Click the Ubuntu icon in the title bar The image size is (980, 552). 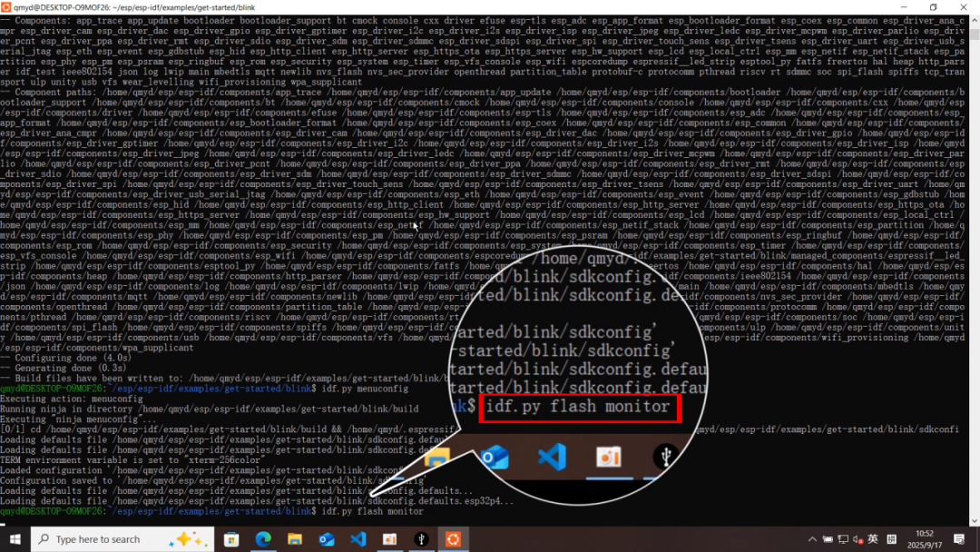coord(6,7)
